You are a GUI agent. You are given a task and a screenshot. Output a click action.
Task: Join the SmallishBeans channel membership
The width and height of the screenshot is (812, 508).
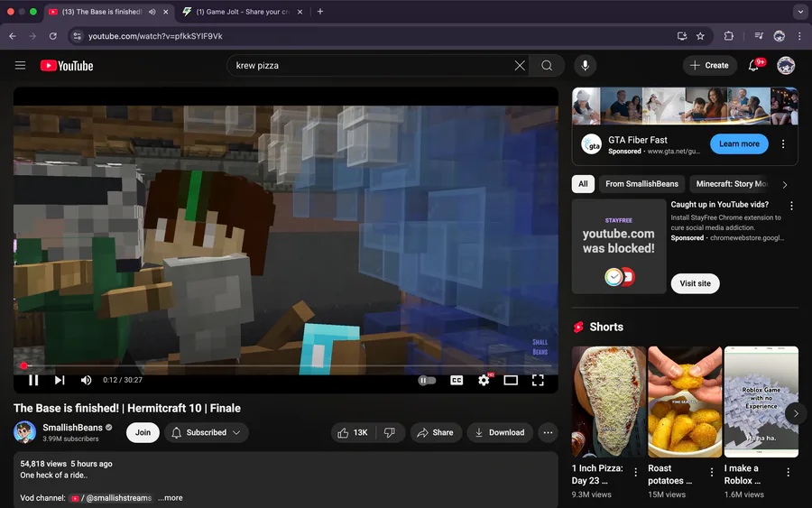click(143, 432)
